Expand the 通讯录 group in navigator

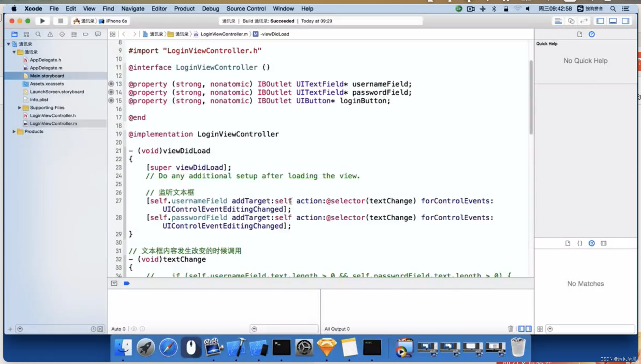pos(14,52)
